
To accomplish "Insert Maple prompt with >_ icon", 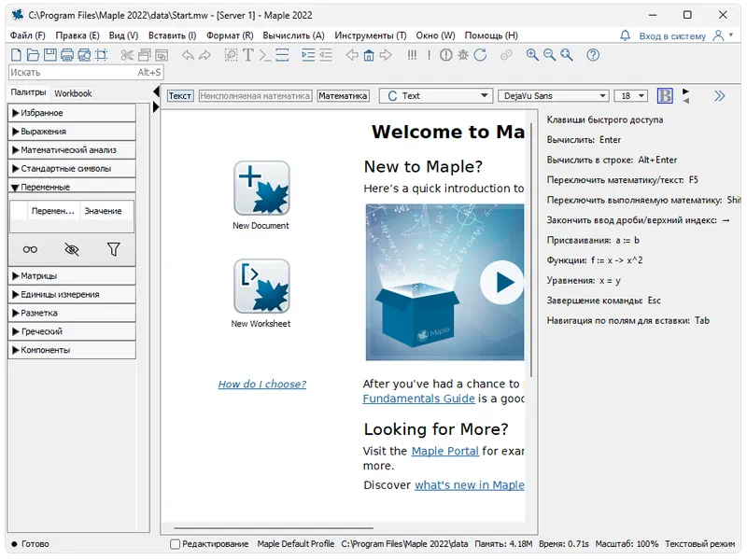I will (x=265, y=55).
